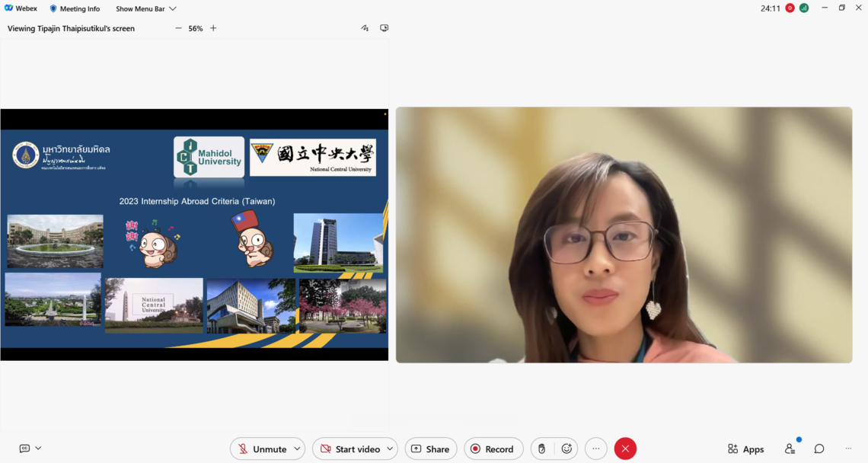This screenshot has width=868, height=463.
Task: Open the Apps button
Action: (x=745, y=449)
